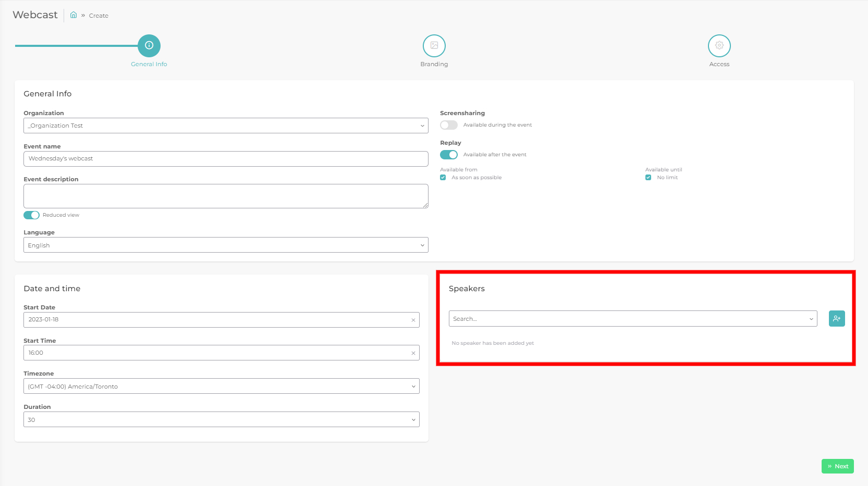Image resolution: width=868 pixels, height=486 pixels.
Task: Open the Duration dropdown
Action: tap(222, 419)
